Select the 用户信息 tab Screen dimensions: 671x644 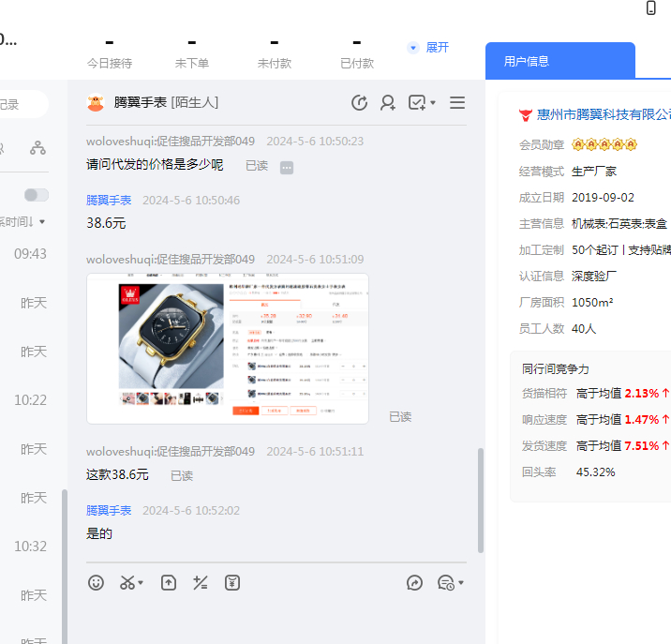(527, 61)
